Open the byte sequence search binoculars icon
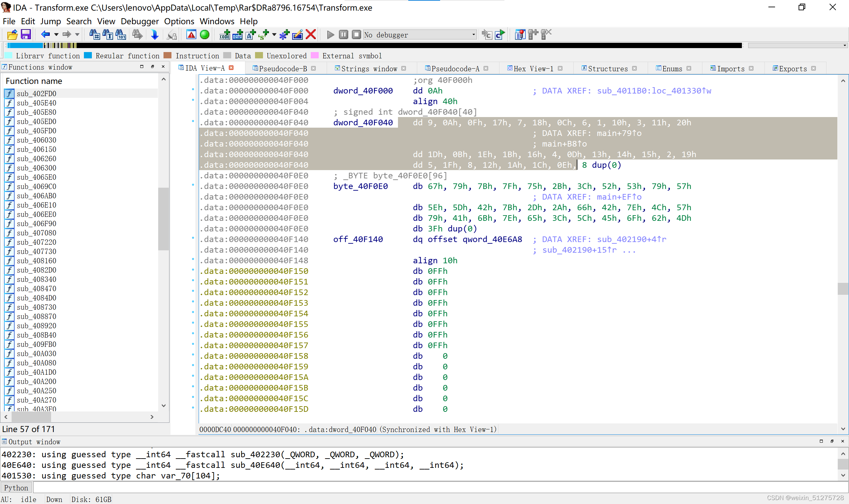Image resolution: width=849 pixels, height=504 pixels. [x=121, y=34]
